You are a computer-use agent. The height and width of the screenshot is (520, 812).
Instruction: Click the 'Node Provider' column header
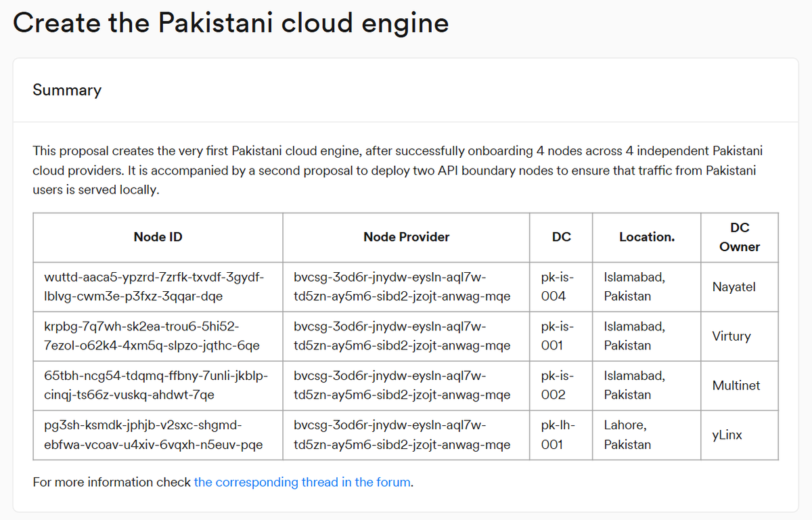(x=406, y=237)
